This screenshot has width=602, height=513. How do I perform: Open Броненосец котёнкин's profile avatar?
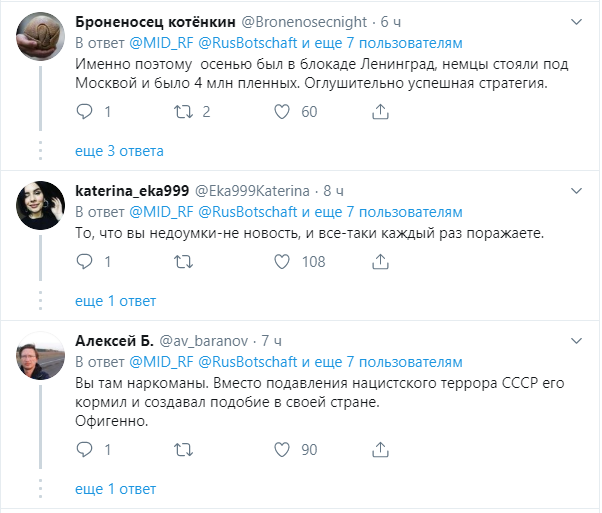(x=41, y=36)
